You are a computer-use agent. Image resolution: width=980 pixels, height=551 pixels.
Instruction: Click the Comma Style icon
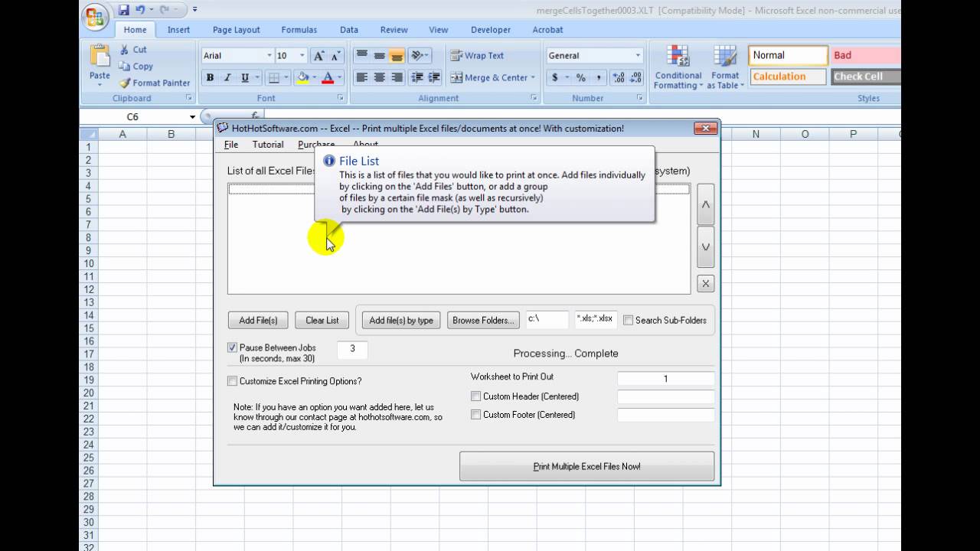(599, 77)
